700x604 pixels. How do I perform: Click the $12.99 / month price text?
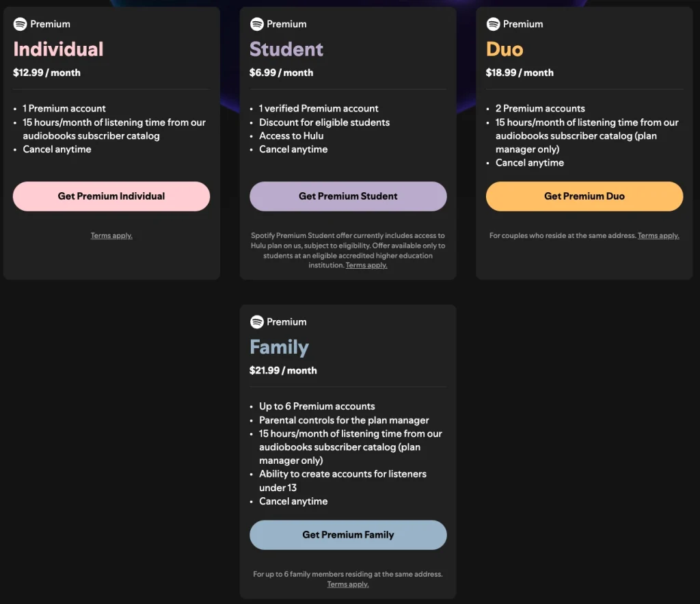(46, 73)
